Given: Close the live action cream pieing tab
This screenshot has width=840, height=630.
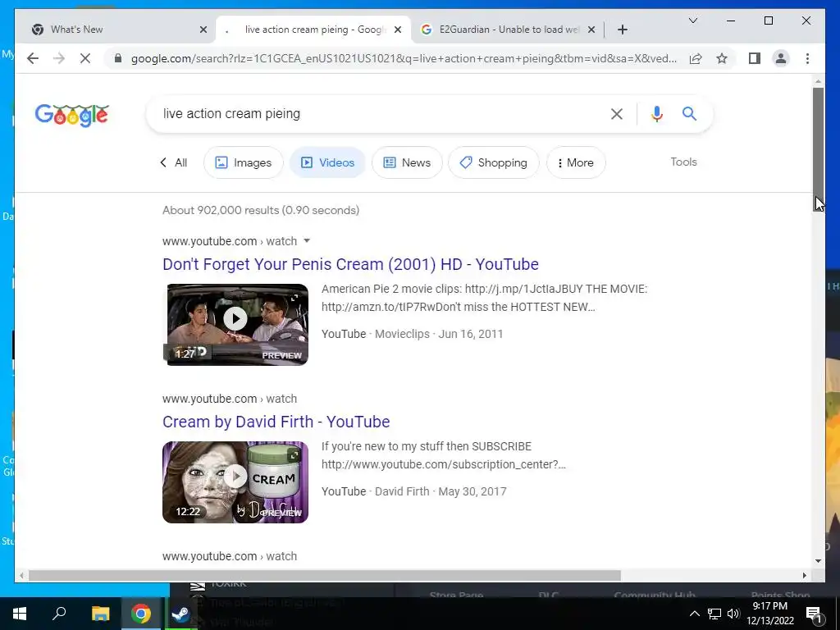Looking at the screenshot, I should [398, 30].
